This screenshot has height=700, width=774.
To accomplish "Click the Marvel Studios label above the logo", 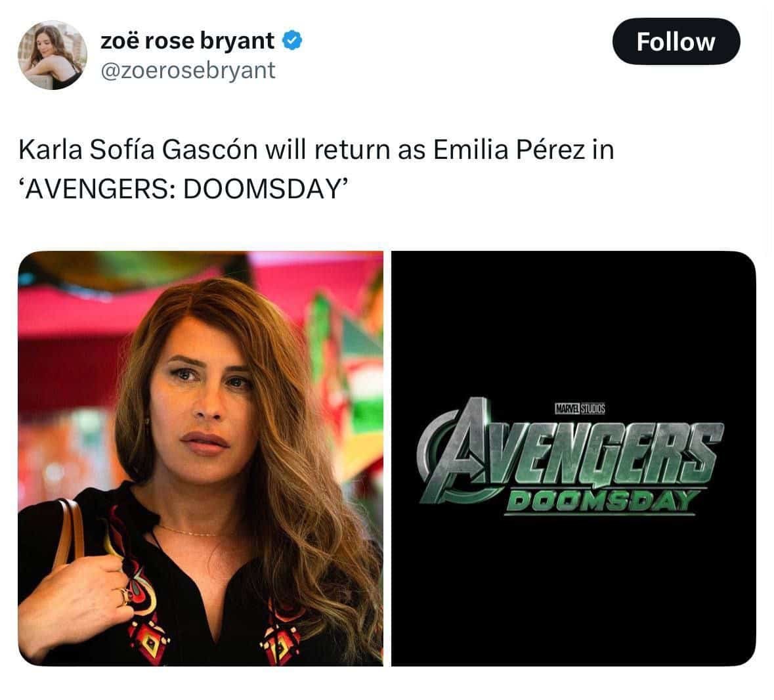I will tap(580, 408).
